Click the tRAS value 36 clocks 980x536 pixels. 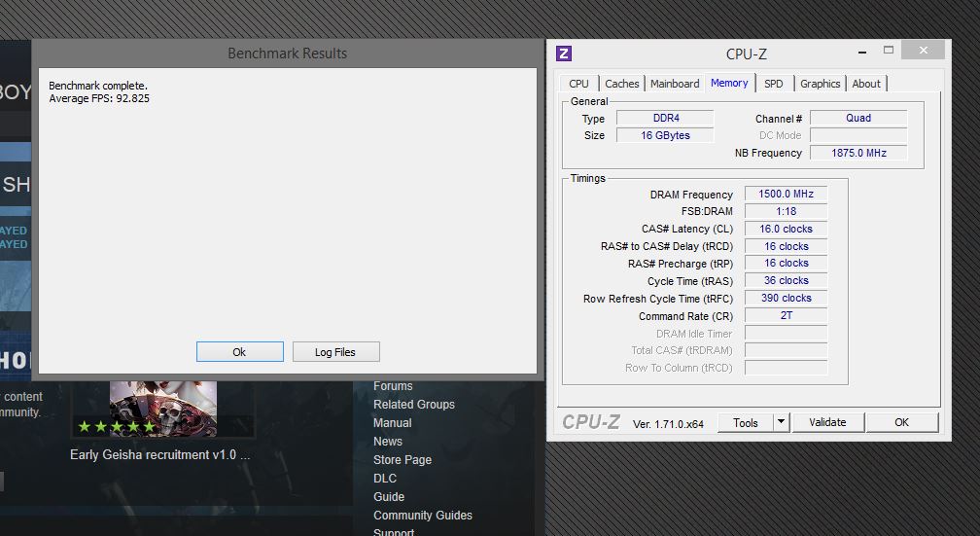786,280
